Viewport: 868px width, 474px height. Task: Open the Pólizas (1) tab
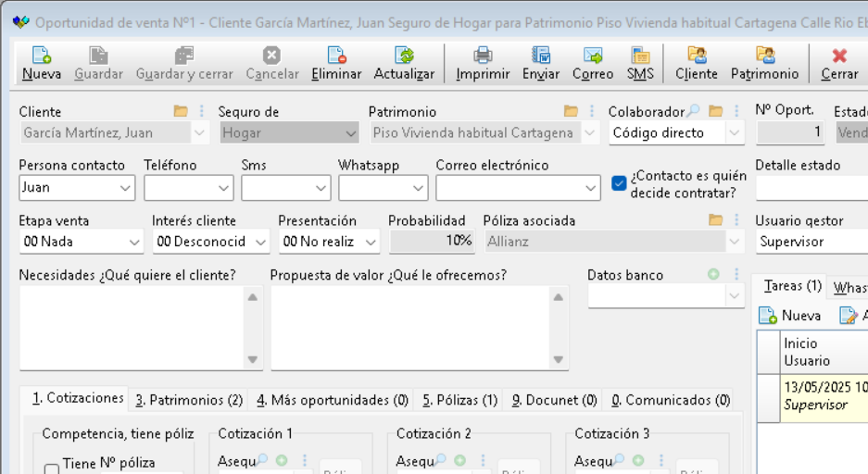(x=459, y=400)
